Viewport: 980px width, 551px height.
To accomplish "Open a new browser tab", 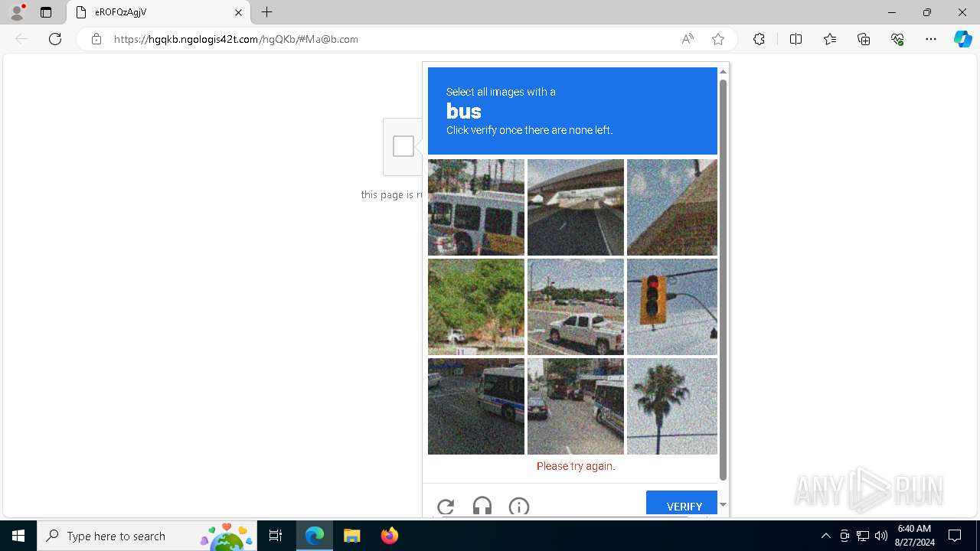I will coord(266,12).
